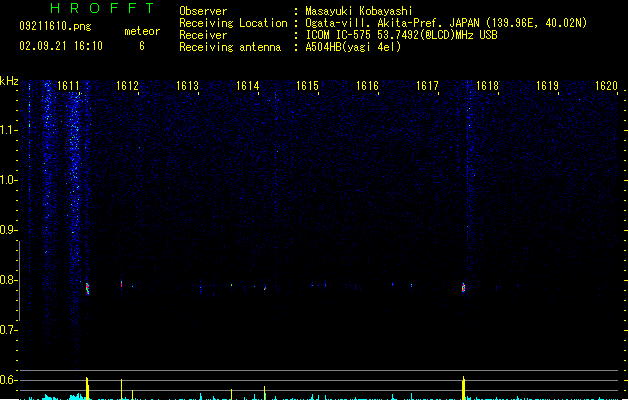
Task: Click the Receiver field label
Action: (x=203, y=35)
